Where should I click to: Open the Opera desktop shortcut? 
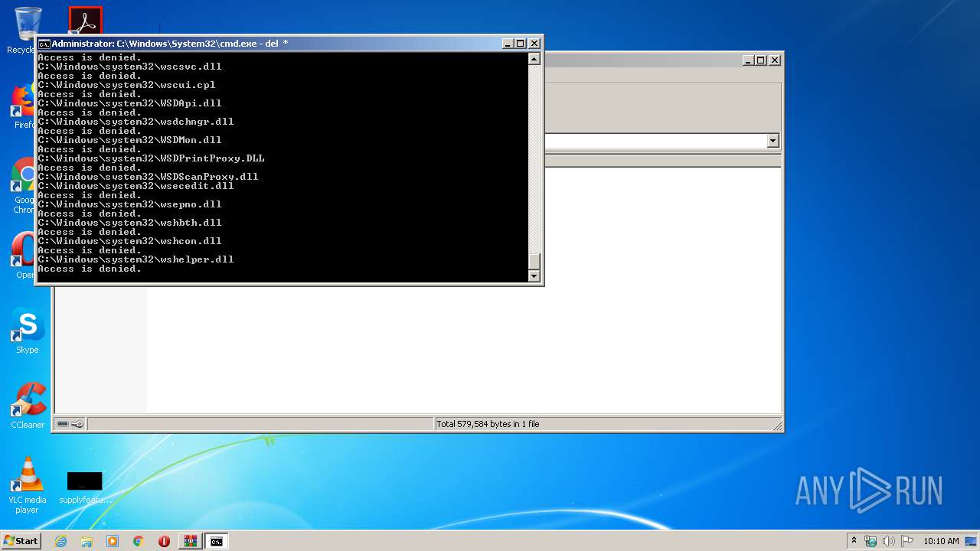point(23,256)
